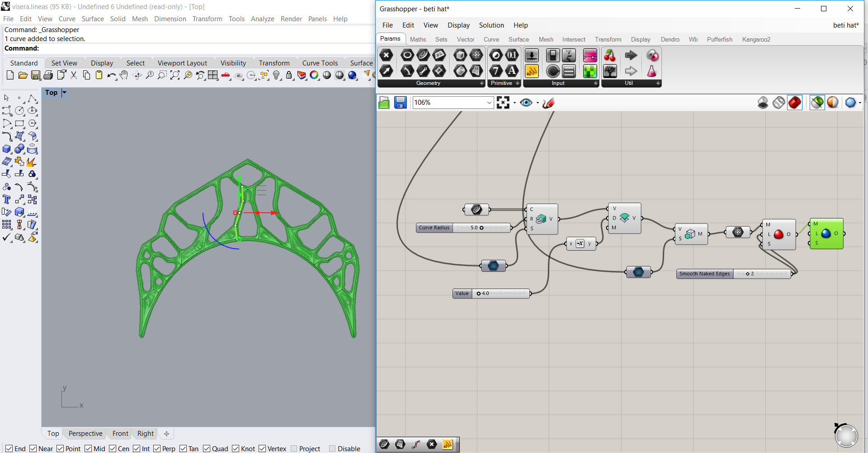The height and width of the screenshot is (453, 868).
Task: Open the Grasshopper zoom level dropdown
Action: point(489,103)
